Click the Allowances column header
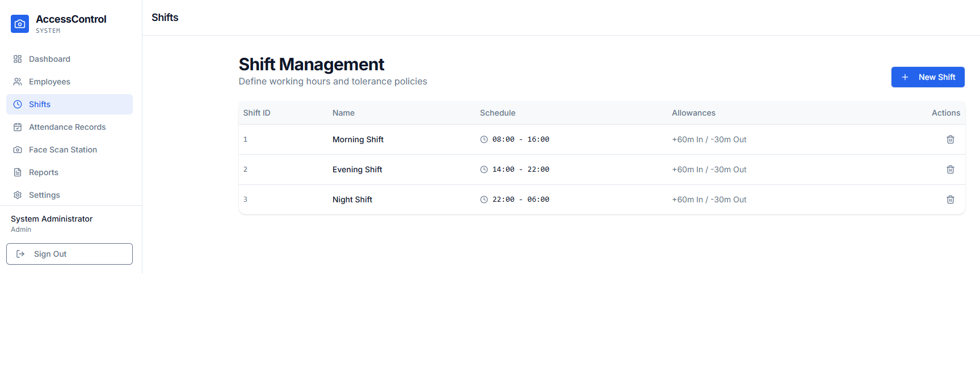 pyautogui.click(x=693, y=113)
